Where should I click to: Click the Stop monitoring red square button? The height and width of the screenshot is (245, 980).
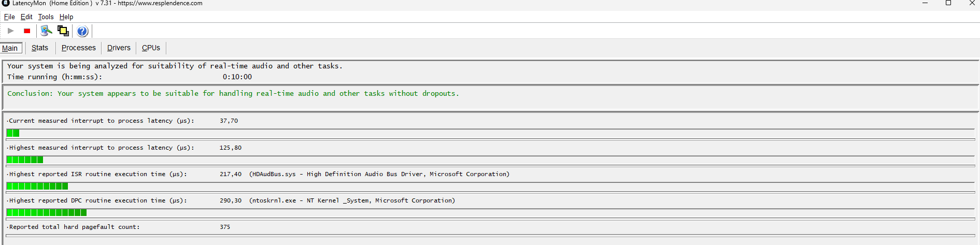27,31
